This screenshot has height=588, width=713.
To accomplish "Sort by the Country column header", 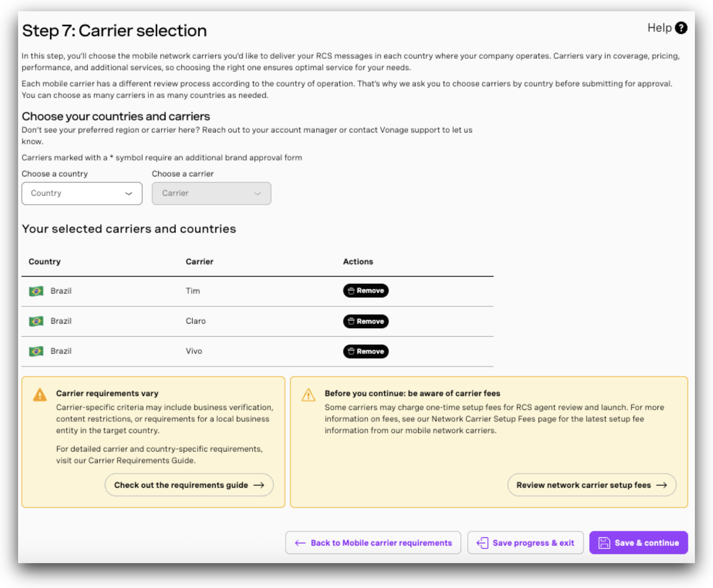I will (x=44, y=262).
